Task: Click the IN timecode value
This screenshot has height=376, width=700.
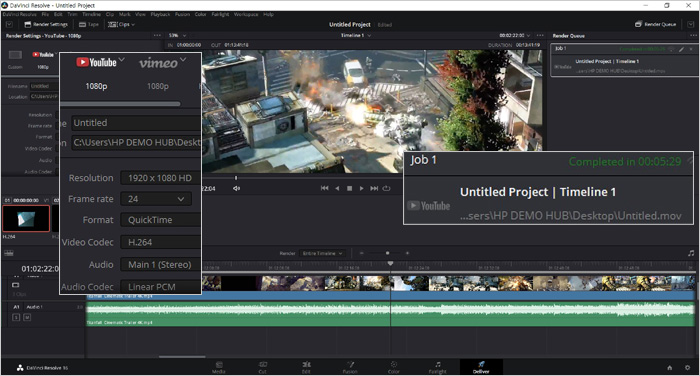Action: 189,45
